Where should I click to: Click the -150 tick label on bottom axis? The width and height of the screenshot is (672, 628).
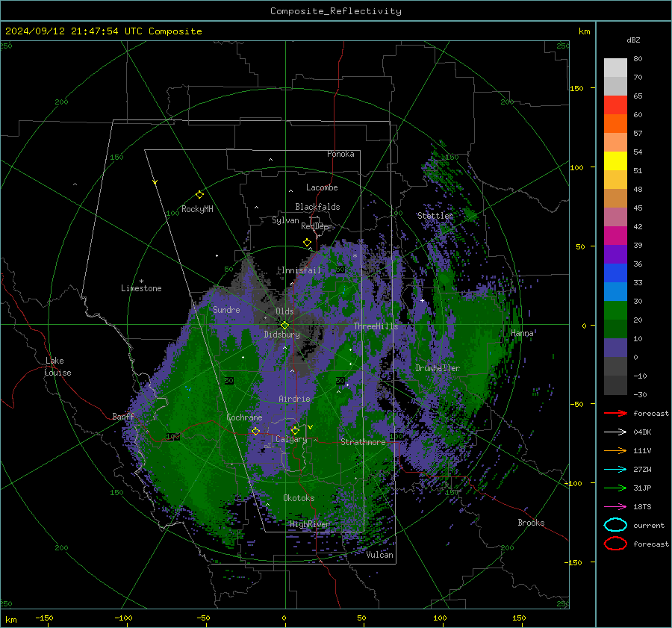pyautogui.click(x=44, y=618)
